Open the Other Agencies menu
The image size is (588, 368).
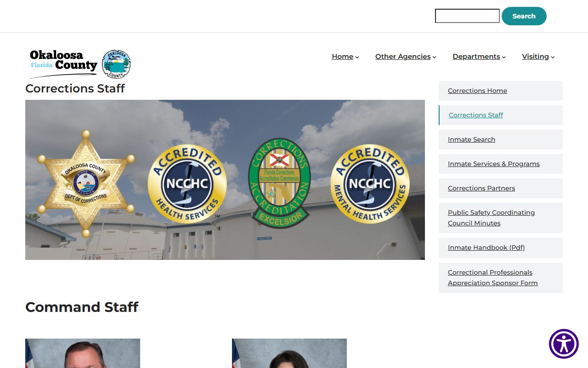(403, 57)
